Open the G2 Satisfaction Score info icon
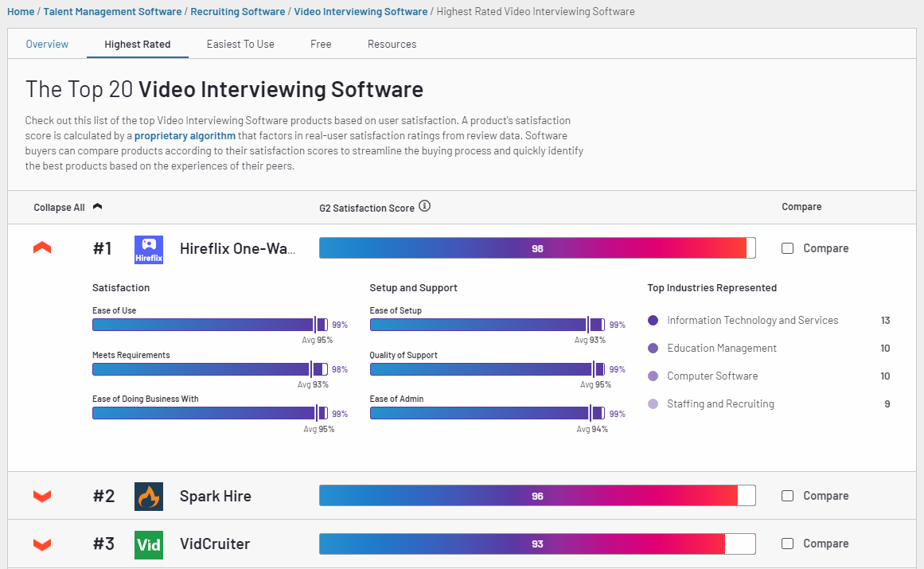 pos(424,205)
